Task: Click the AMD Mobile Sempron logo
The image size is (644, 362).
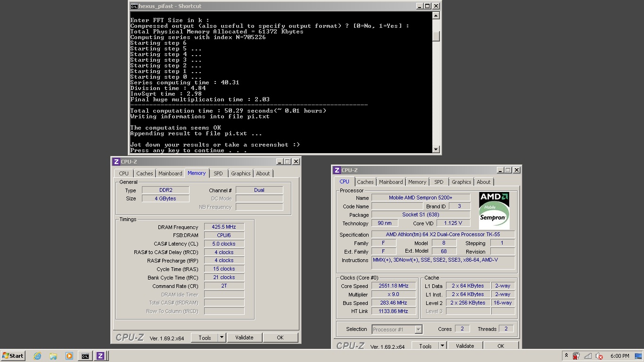Action: pyautogui.click(x=494, y=210)
